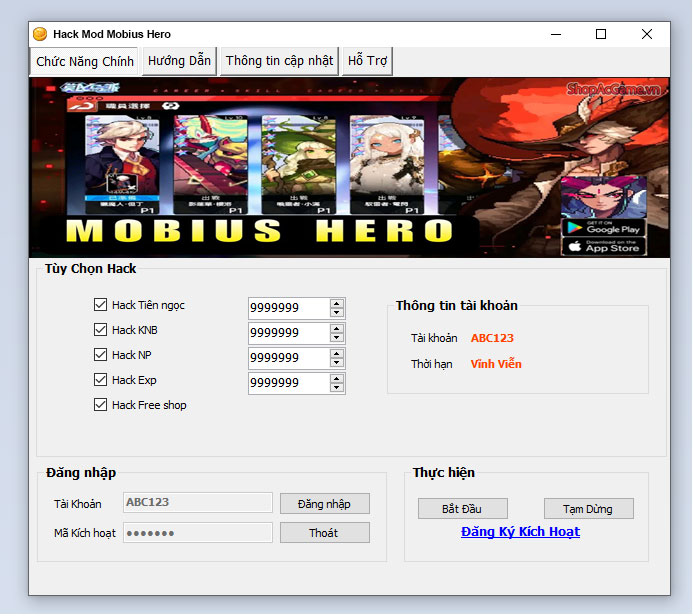693x616 pixels.
Task: Click the orange app icon in title bar
Action: 41,34
